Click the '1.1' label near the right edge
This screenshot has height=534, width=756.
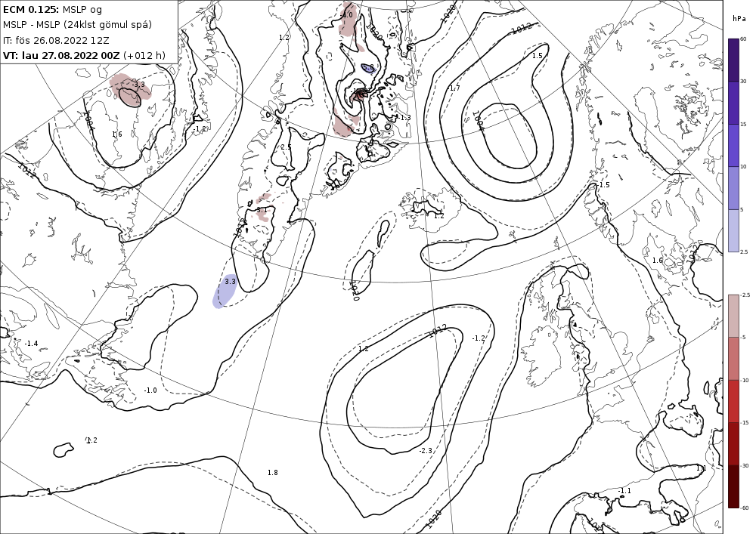click(701, 468)
